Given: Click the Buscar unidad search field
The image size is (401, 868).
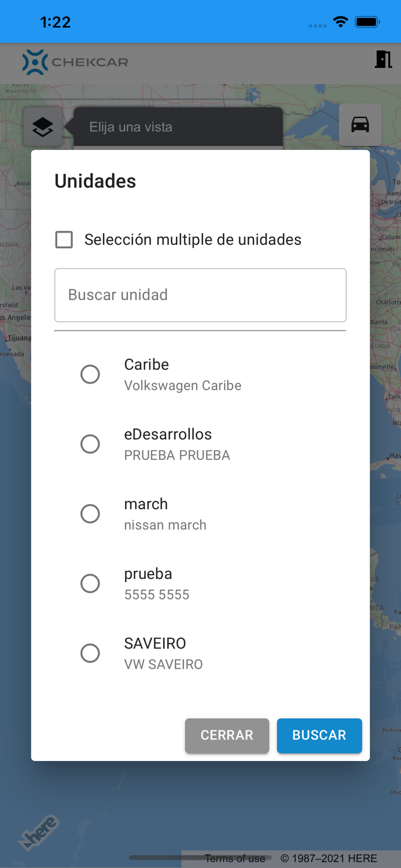Looking at the screenshot, I should 200,295.
